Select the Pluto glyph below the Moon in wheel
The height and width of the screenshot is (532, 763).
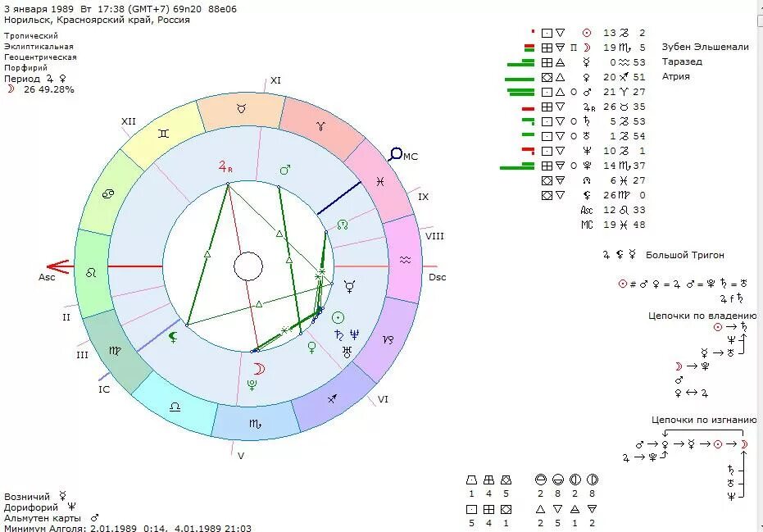(x=252, y=385)
